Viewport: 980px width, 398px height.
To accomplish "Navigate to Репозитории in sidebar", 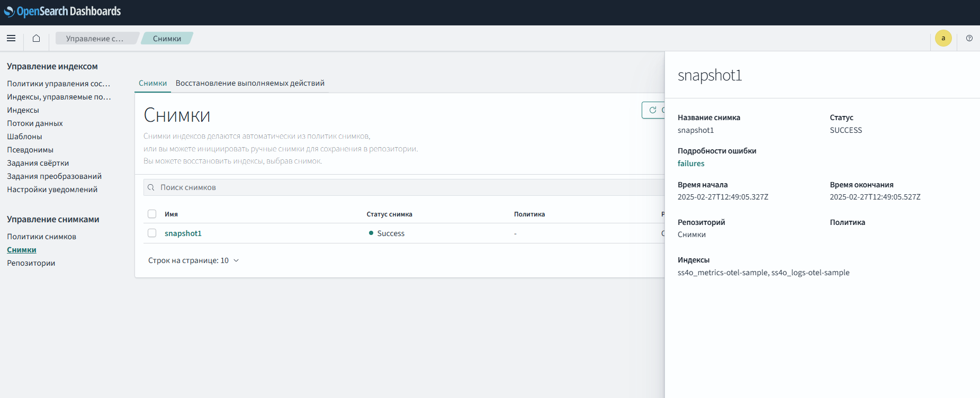I will (x=31, y=263).
